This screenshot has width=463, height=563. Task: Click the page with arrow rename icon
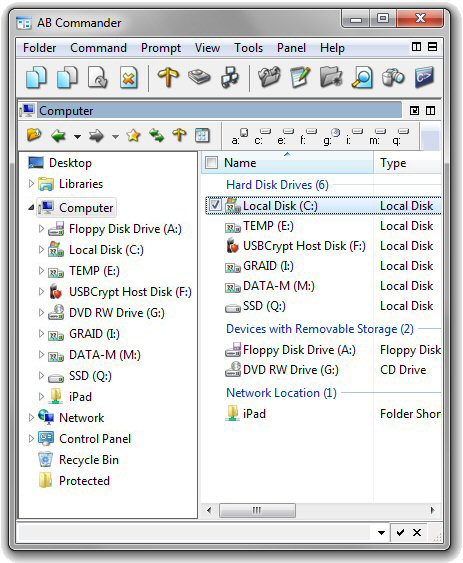point(98,77)
